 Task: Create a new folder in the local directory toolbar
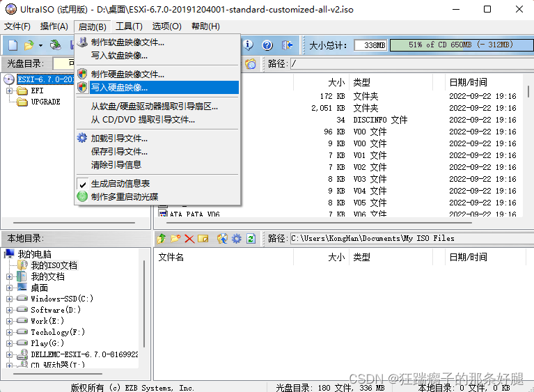pos(175,238)
